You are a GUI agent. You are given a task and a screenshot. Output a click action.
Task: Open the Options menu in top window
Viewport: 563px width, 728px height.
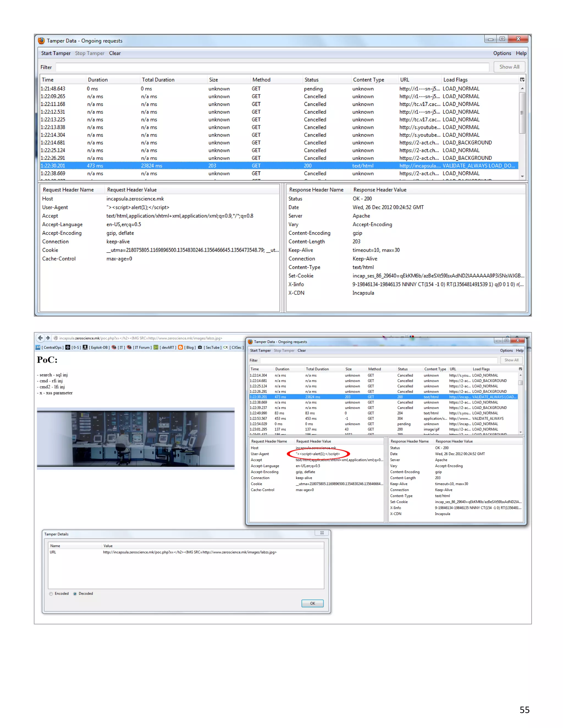[x=502, y=53]
